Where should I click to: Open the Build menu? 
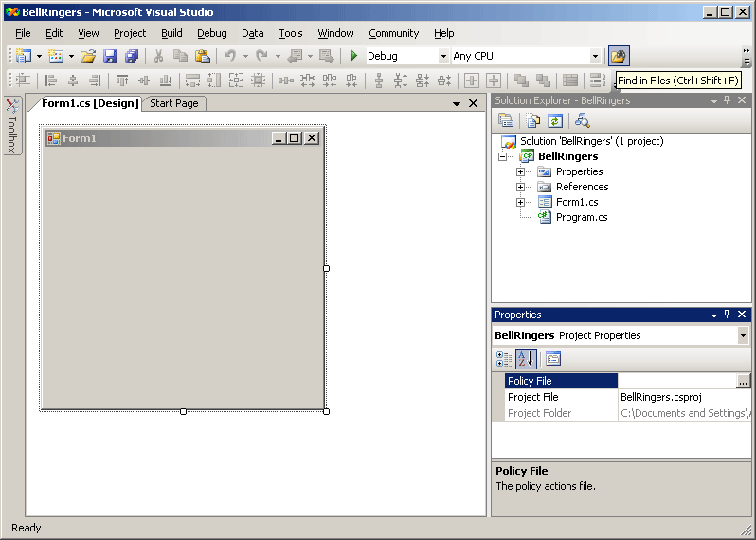[x=171, y=33]
